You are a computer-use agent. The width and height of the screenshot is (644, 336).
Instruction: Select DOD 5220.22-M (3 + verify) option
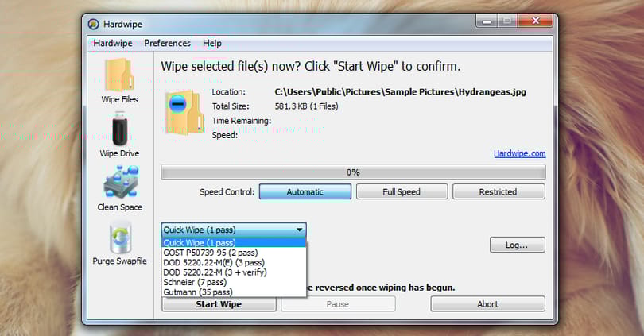[234, 272]
